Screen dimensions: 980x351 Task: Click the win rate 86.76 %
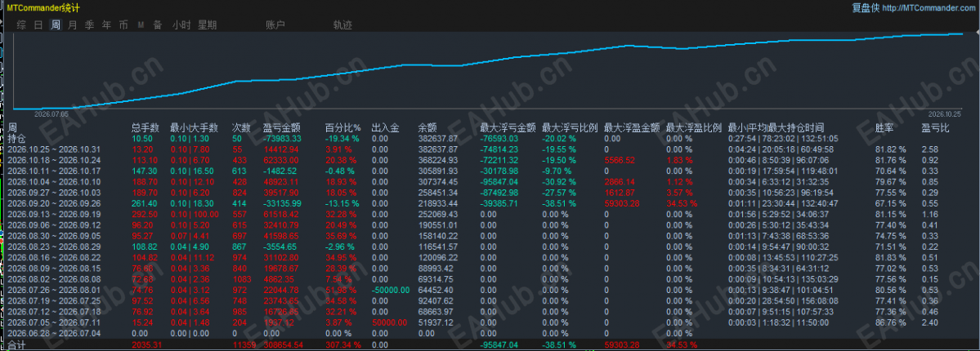pos(890,322)
